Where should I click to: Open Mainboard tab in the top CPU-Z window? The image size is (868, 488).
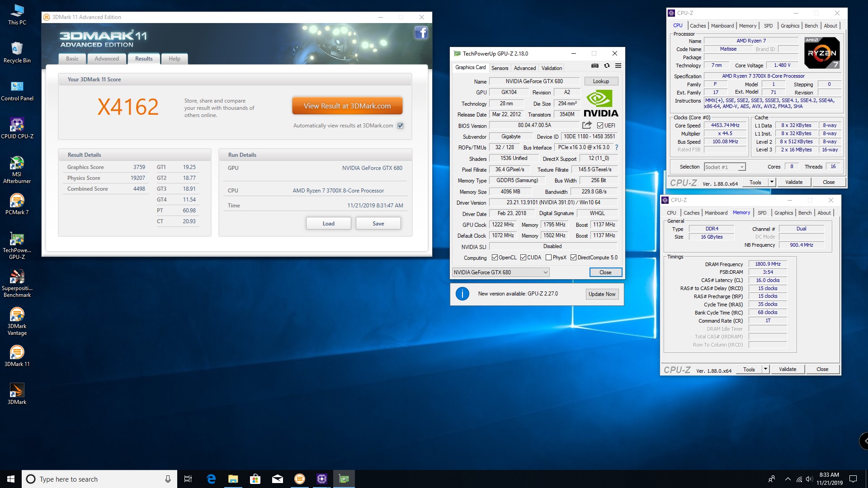(722, 26)
